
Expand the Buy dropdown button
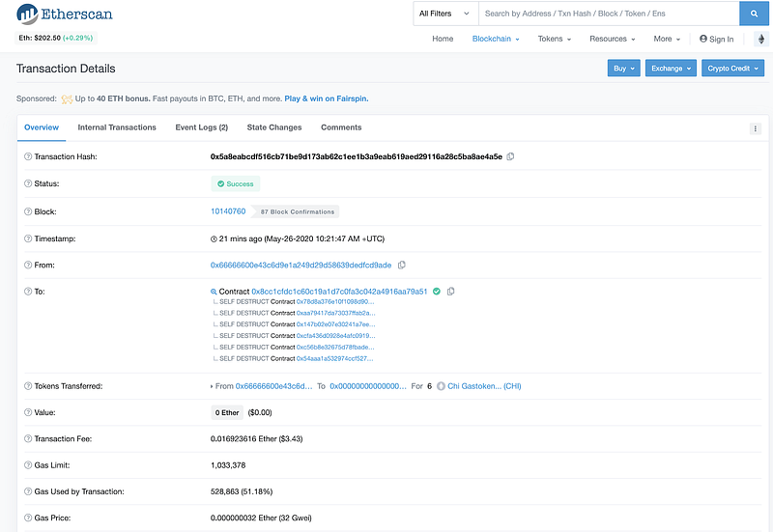tap(623, 69)
